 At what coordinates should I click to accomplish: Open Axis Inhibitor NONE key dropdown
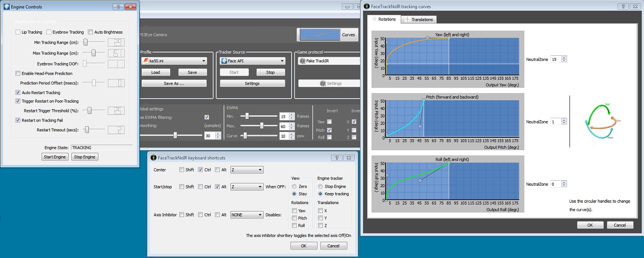point(247,215)
